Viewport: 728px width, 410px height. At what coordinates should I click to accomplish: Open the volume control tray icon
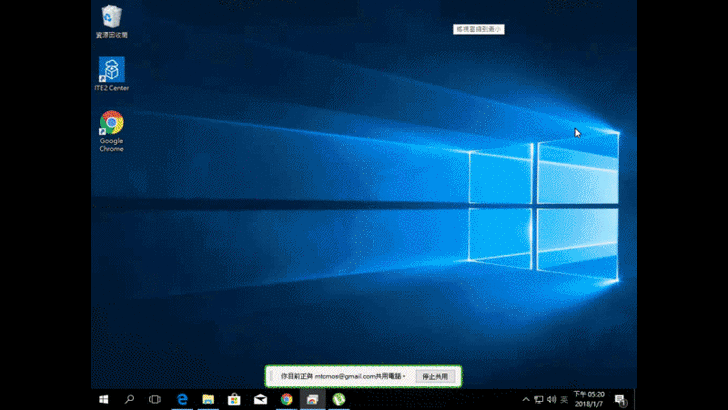[552, 399]
